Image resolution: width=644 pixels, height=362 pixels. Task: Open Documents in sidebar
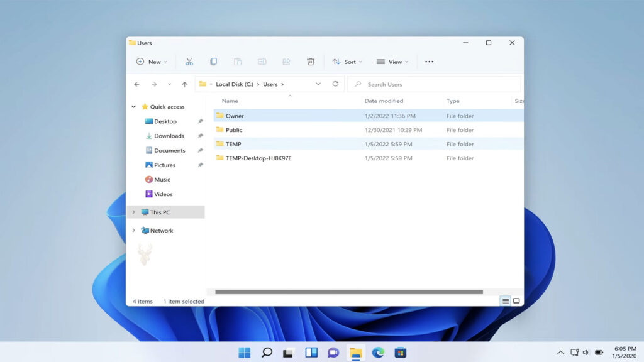coord(170,151)
